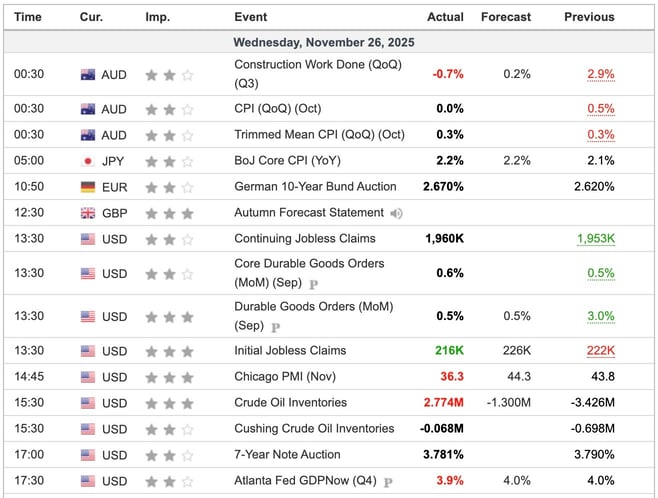
Task: Click the German flag in the EUR row
Action: pyautogui.click(x=88, y=187)
